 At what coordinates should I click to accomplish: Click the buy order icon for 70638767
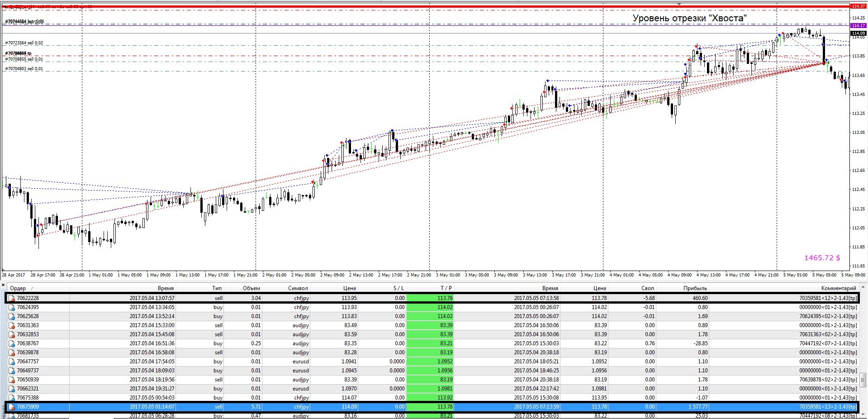click(x=12, y=343)
